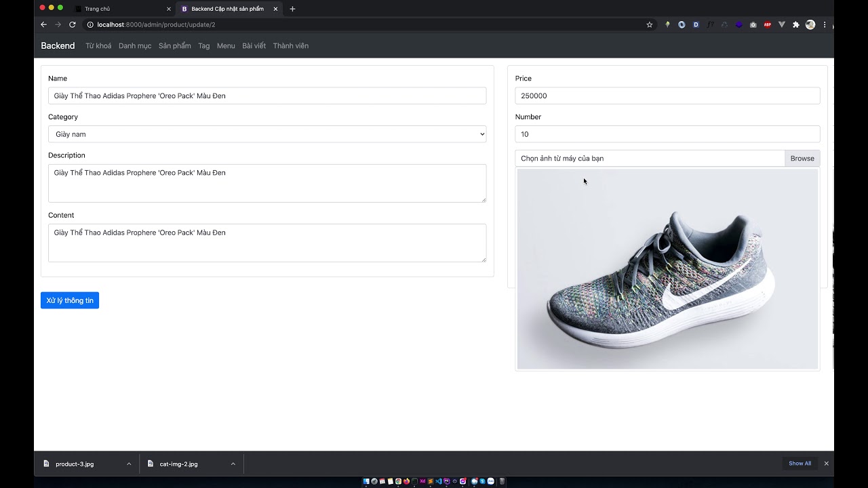Click the Browse file button
Viewport: 868px width, 488px height.
coord(802,158)
